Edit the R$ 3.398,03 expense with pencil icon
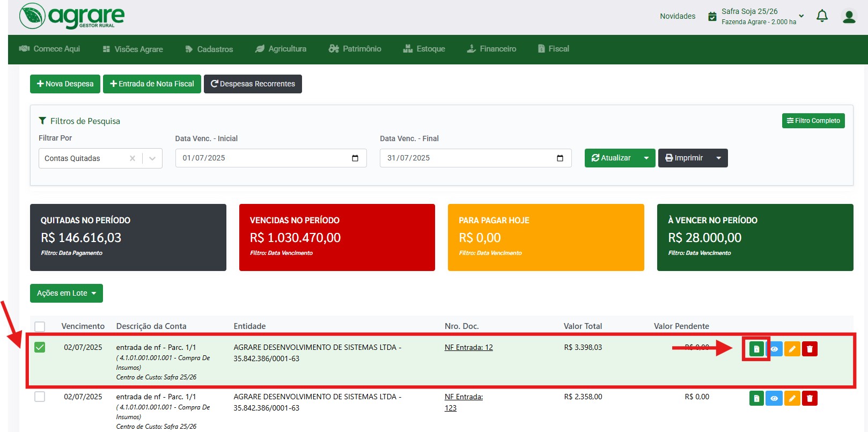 coord(792,349)
